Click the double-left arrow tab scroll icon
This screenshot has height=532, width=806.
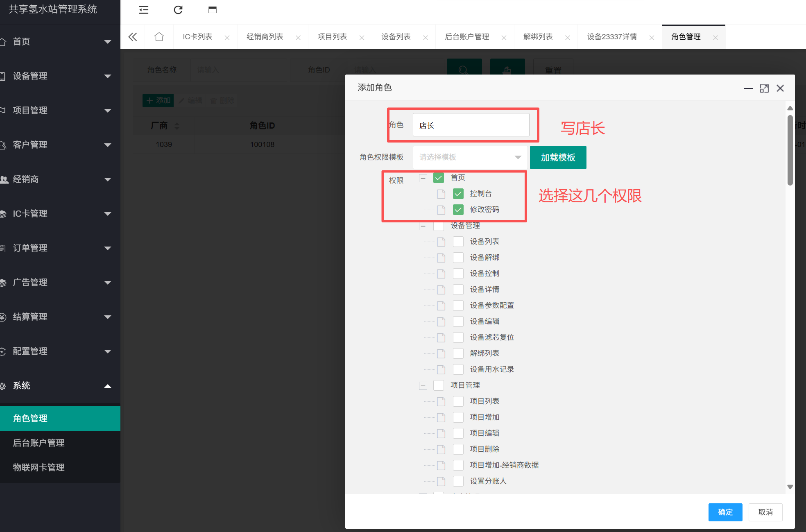[x=133, y=37]
